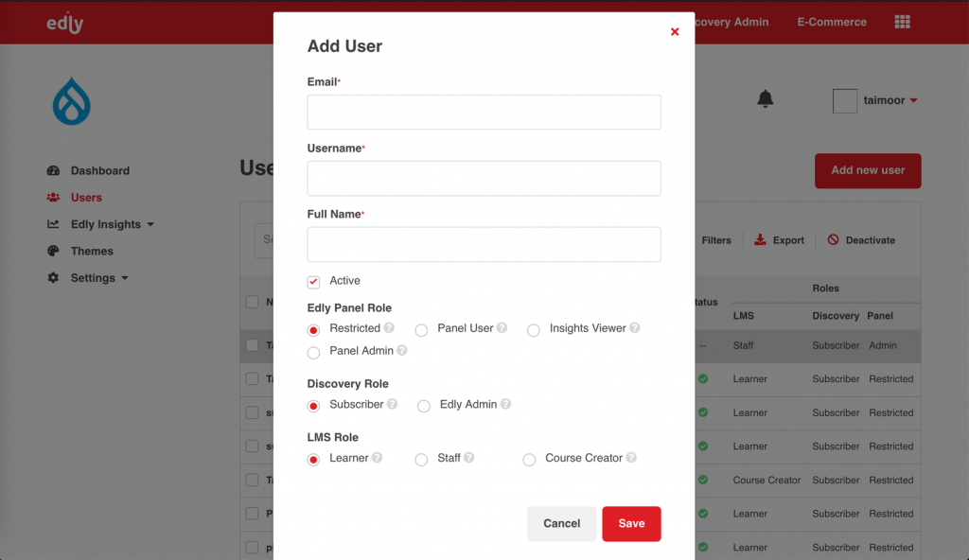This screenshot has height=560, width=969.
Task: Click help icon beside Panel User
Action: [502, 327]
